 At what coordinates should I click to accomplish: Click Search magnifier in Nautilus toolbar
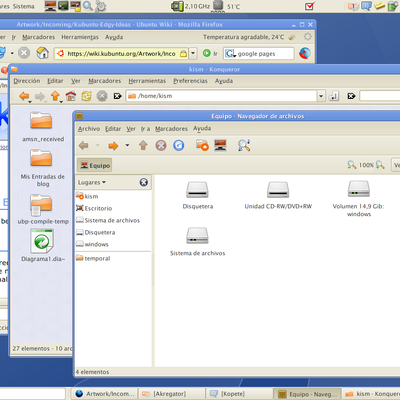point(244,145)
